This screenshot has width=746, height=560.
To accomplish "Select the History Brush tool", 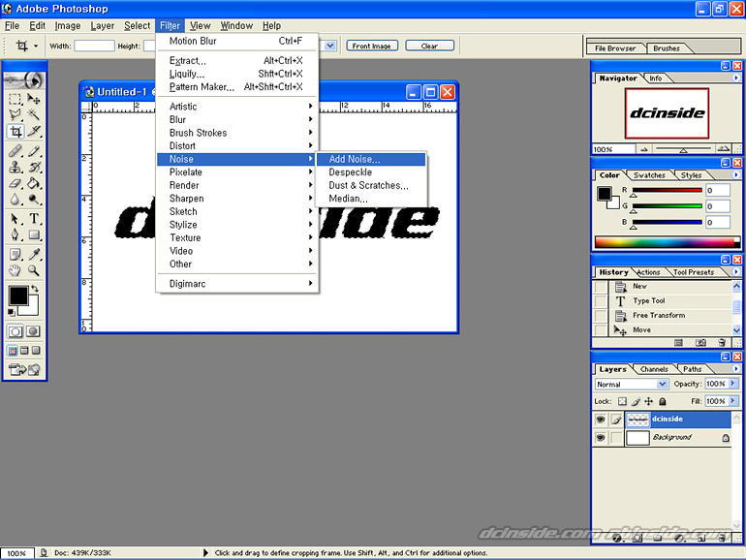I will [x=34, y=168].
